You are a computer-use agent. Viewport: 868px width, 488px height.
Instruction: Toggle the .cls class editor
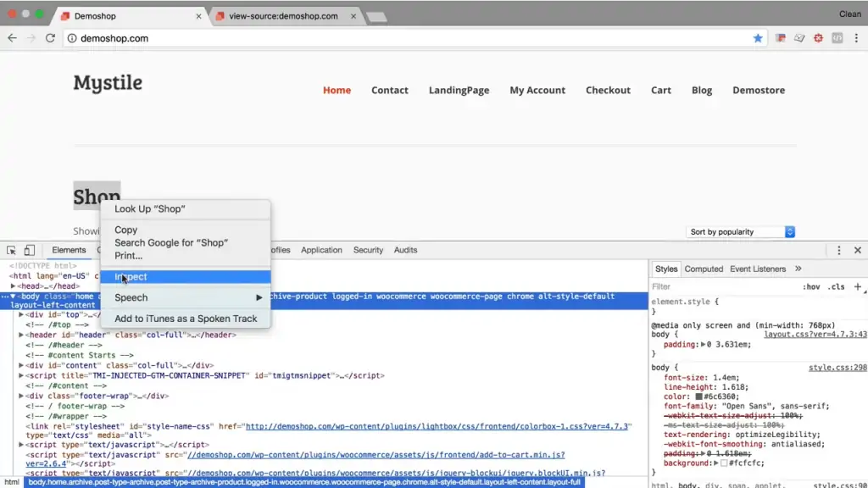[837, 286]
